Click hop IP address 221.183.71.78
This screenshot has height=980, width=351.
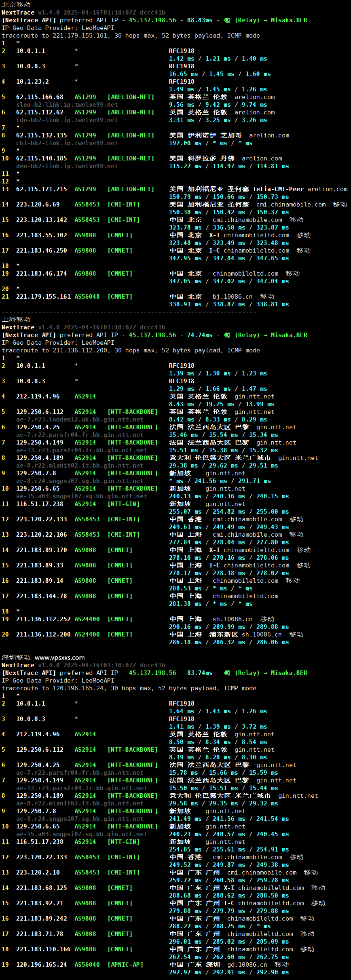pos(40,934)
